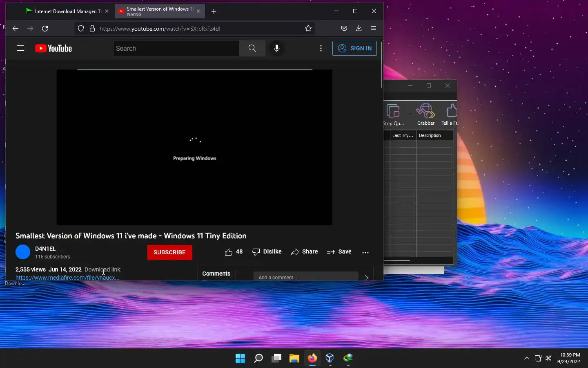Image resolution: width=588 pixels, height=368 pixels.
Task: Close the Internet Download Manager tab
Action: click(107, 11)
